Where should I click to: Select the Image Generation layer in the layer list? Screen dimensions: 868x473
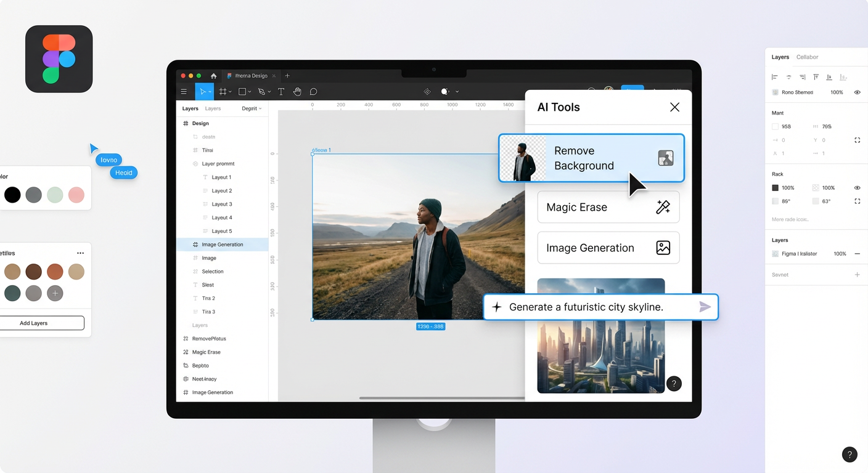coord(222,245)
